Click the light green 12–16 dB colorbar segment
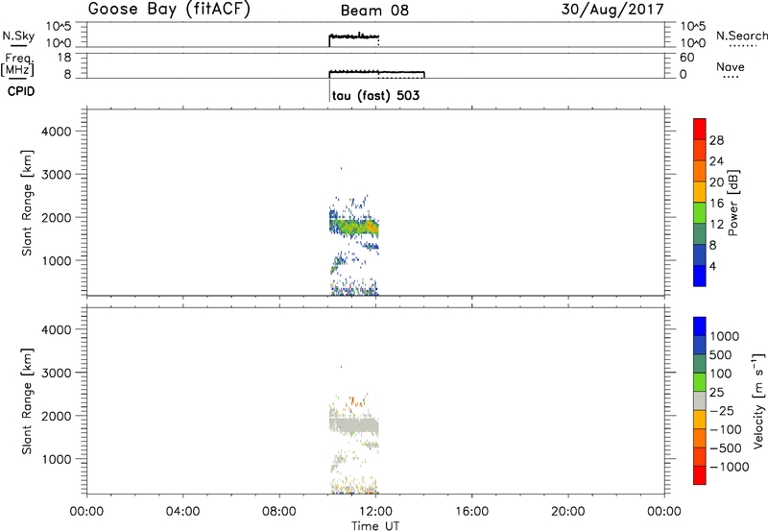The width and height of the screenshot is (768, 532). [700, 213]
